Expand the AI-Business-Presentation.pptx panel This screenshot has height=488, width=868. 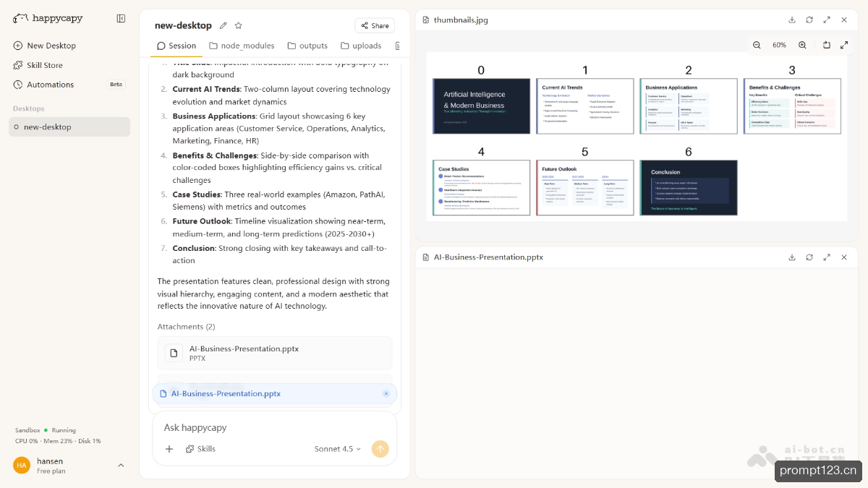(827, 257)
